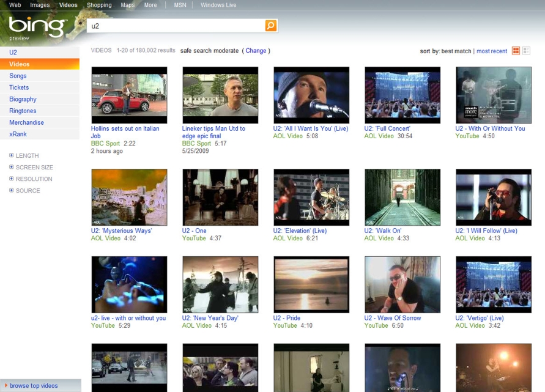Go to Windows Live link

[218, 5]
